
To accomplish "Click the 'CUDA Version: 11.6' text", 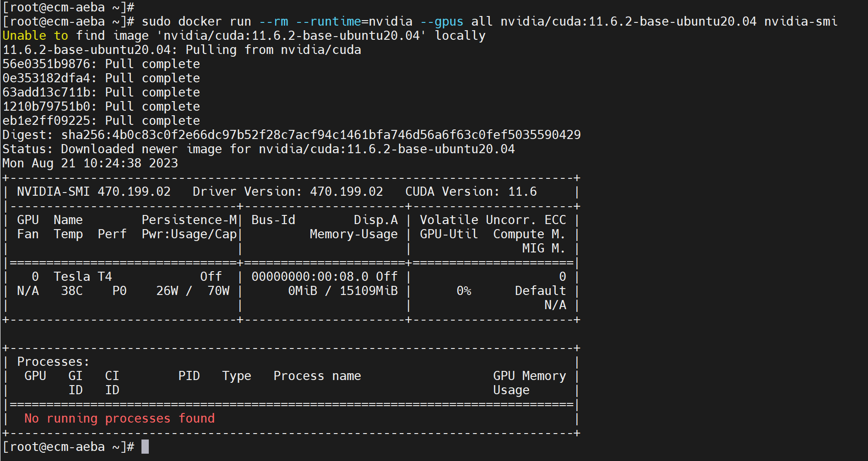I will (471, 192).
